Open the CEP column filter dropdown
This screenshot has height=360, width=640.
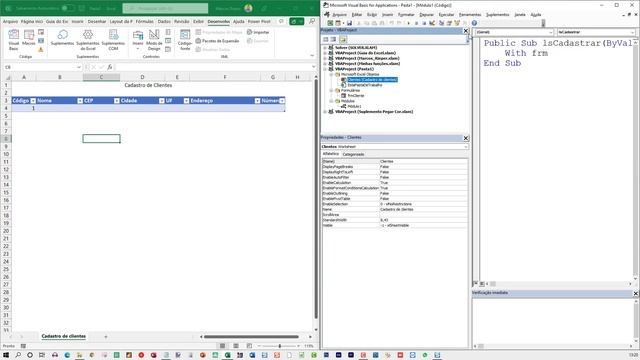[x=117, y=101]
